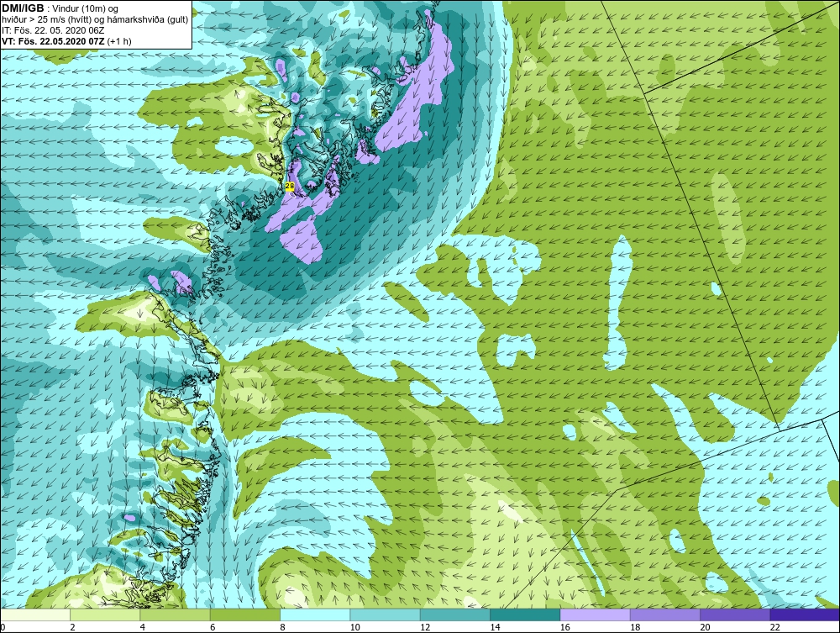This screenshot has height=633, width=840.
Task: Click the 'hviður > 25 m/s' legend line
Action: click(x=95, y=20)
